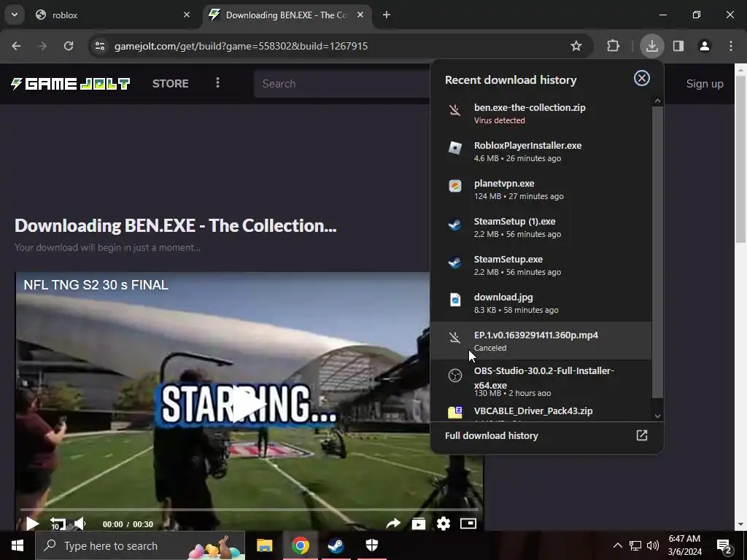Click the video progress bar
The width and height of the screenshot is (747, 560).
(249, 510)
